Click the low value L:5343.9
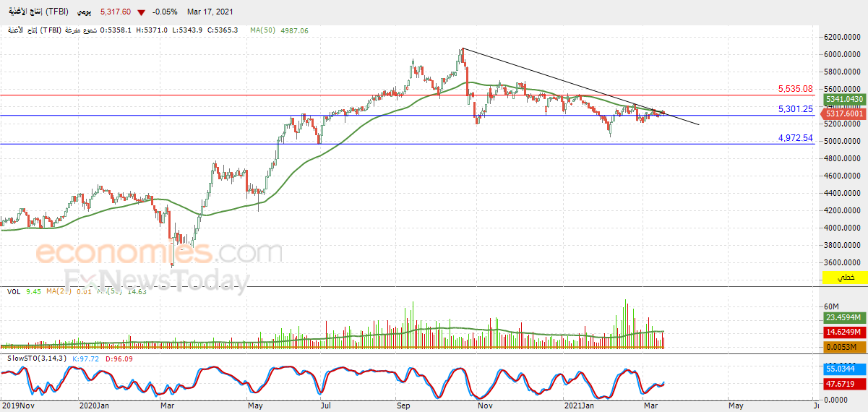The height and width of the screenshot is (412, 868). [x=187, y=30]
